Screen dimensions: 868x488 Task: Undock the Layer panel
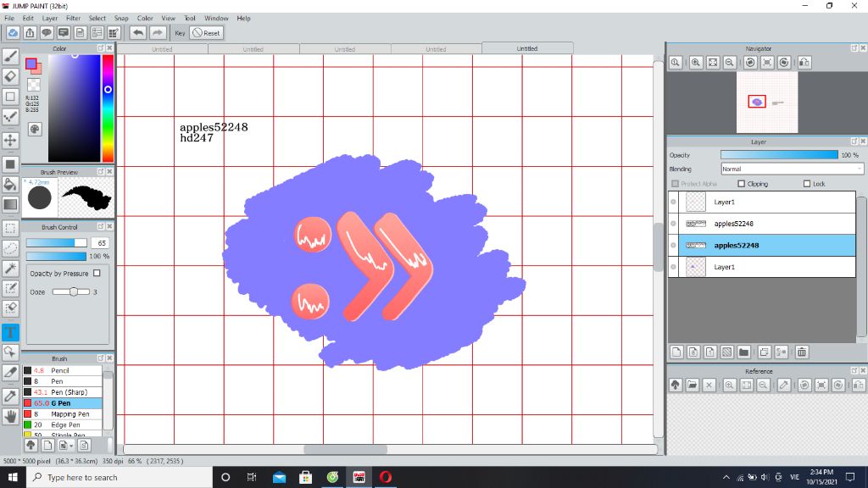(x=854, y=141)
